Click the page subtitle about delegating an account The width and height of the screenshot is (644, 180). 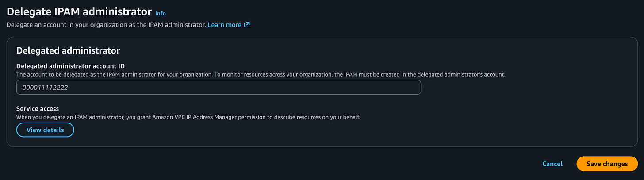tap(106, 25)
